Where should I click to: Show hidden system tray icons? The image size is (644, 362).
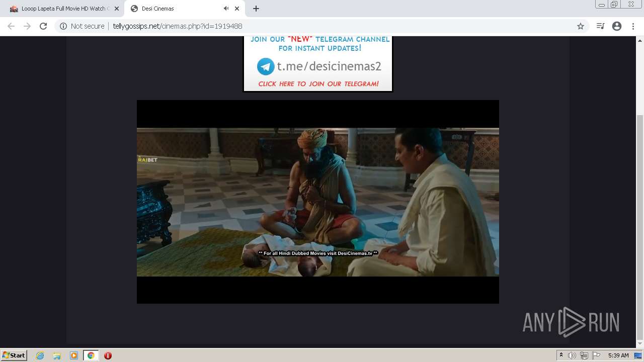tap(561, 355)
